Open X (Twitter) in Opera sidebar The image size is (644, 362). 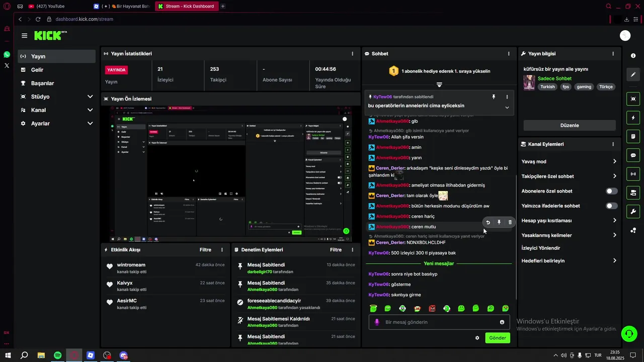click(x=7, y=65)
